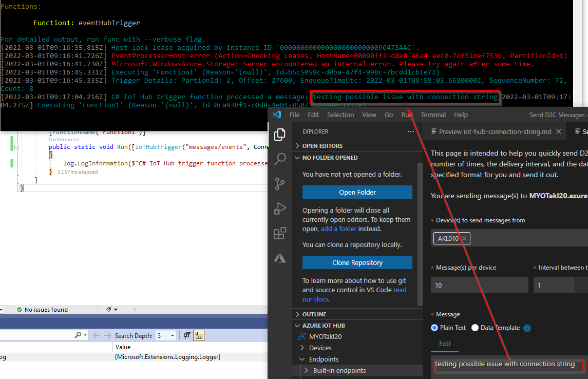Viewport: 588px width, 379px height.
Task: Select the Data Template radio button
Action: pyautogui.click(x=475, y=328)
